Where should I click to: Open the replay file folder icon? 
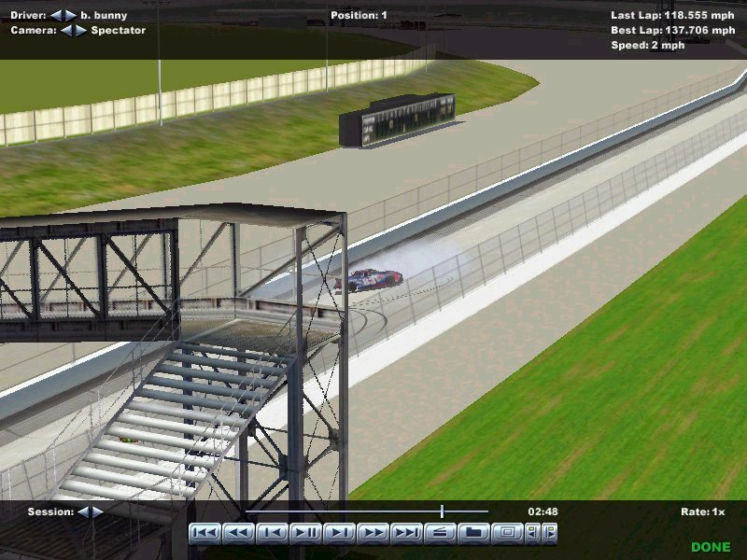click(473, 533)
